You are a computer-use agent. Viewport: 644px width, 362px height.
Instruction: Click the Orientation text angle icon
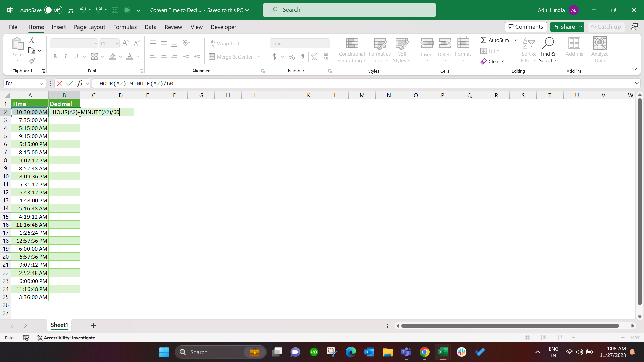pyautogui.click(x=186, y=43)
